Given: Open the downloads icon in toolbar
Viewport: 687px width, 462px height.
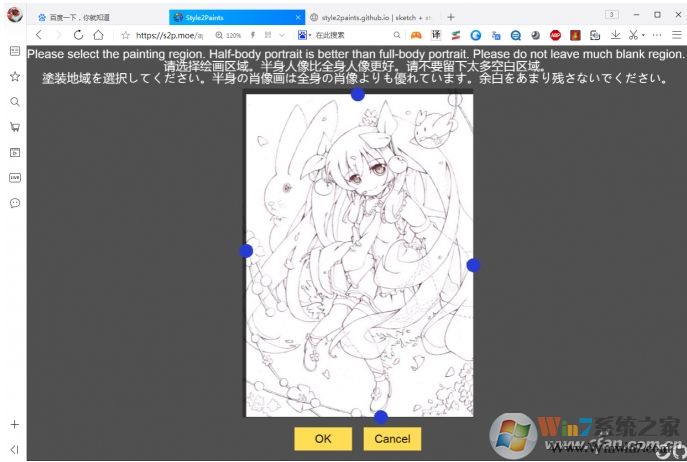Looking at the screenshot, I should click(x=614, y=35).
